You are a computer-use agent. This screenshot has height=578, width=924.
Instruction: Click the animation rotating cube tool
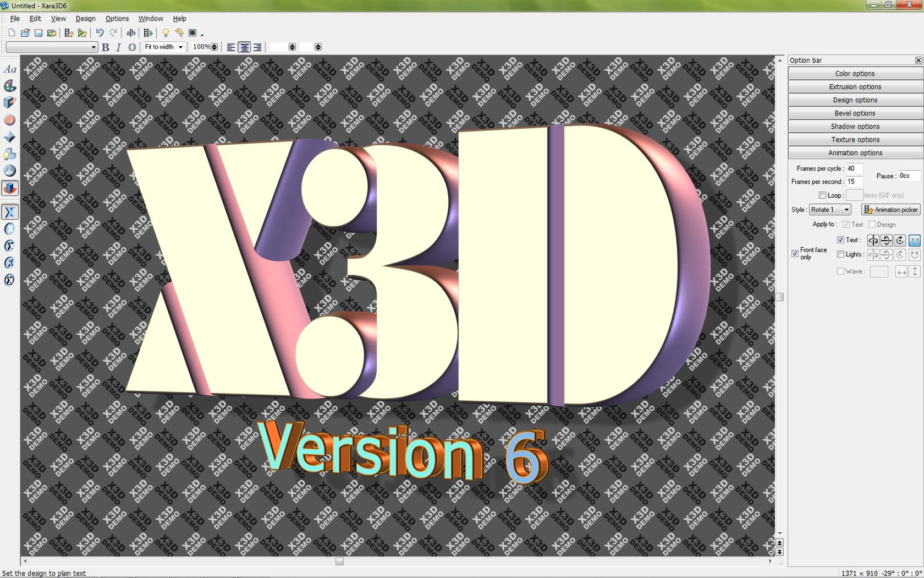pos(10,188)
